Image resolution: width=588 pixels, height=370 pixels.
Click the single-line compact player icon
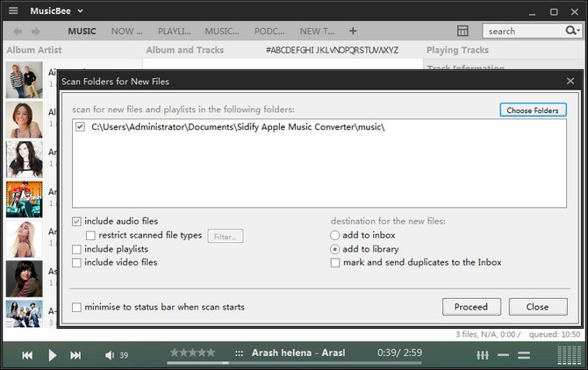point(503,354)
